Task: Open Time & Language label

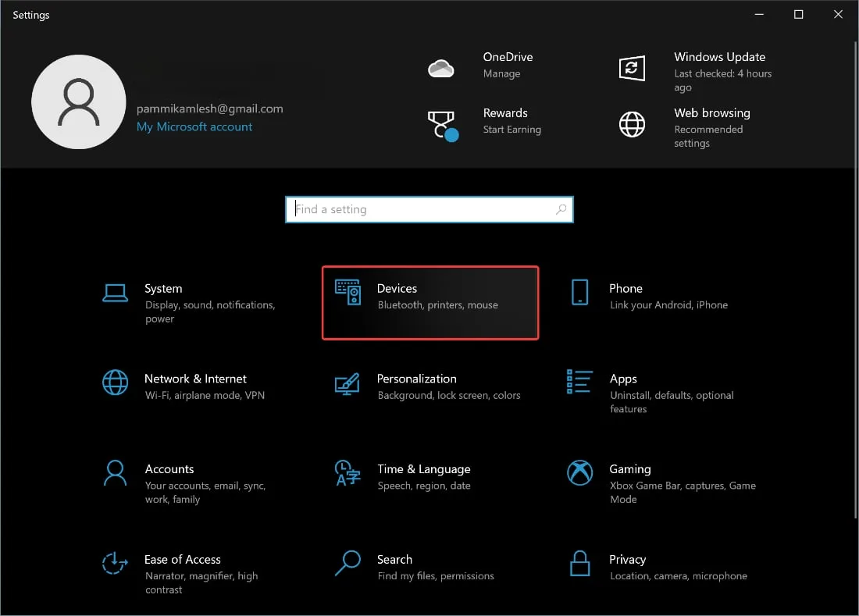Action: (x=424, y=469)
